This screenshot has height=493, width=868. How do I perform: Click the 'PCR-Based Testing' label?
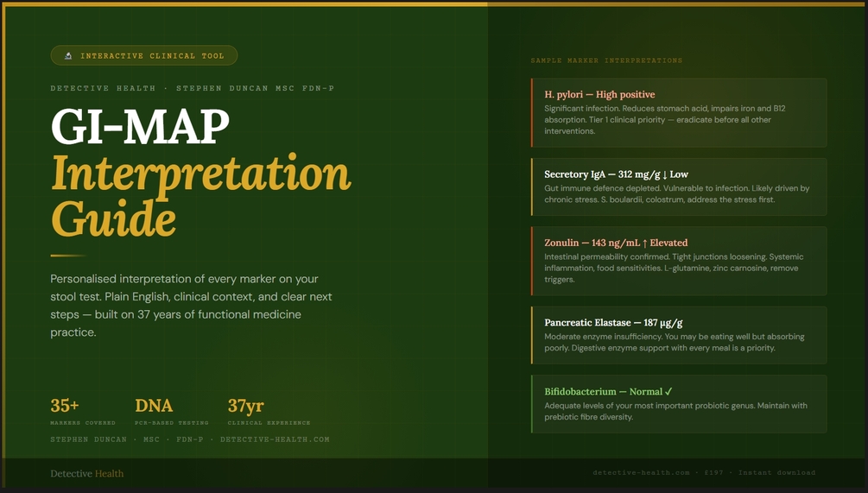coord(172,423)
